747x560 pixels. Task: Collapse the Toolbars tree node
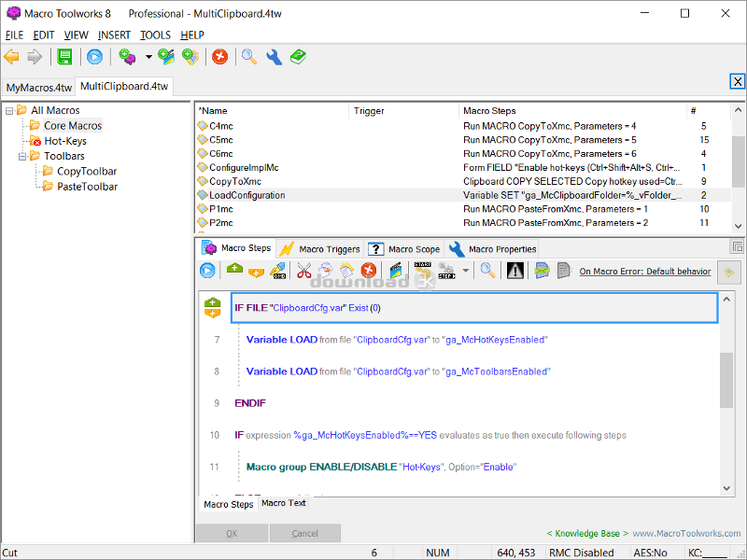[21, 157]
